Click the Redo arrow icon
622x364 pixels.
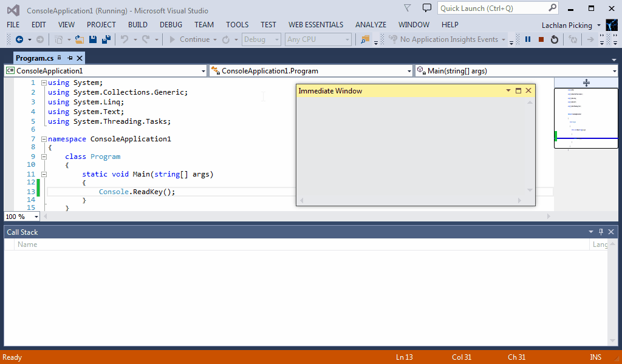[x=146, y=39]
